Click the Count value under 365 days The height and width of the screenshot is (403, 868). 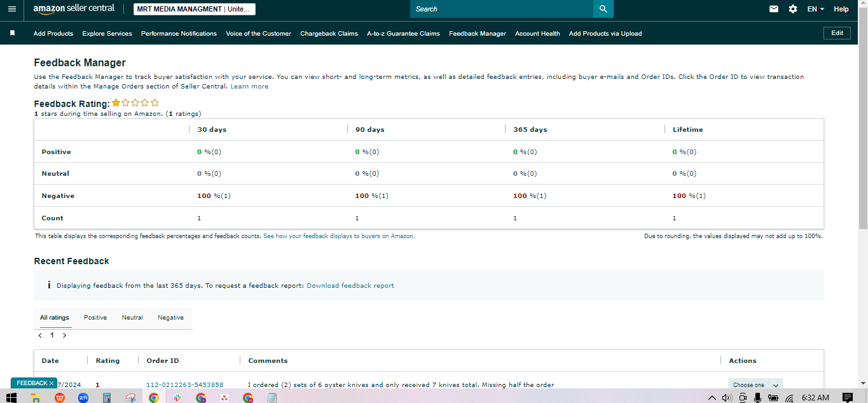(515, 218)
